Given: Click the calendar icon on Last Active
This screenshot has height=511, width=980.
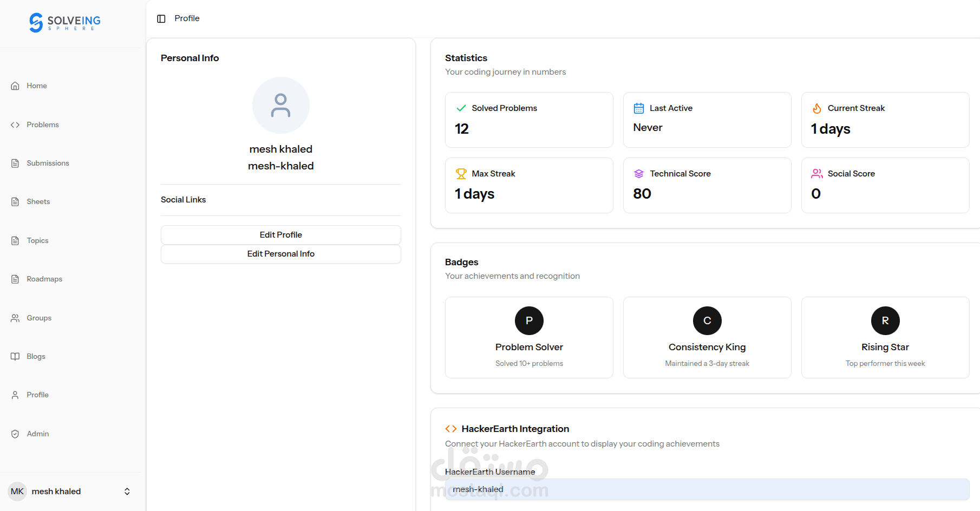Looking at the screenshot, I should [639, 108].
